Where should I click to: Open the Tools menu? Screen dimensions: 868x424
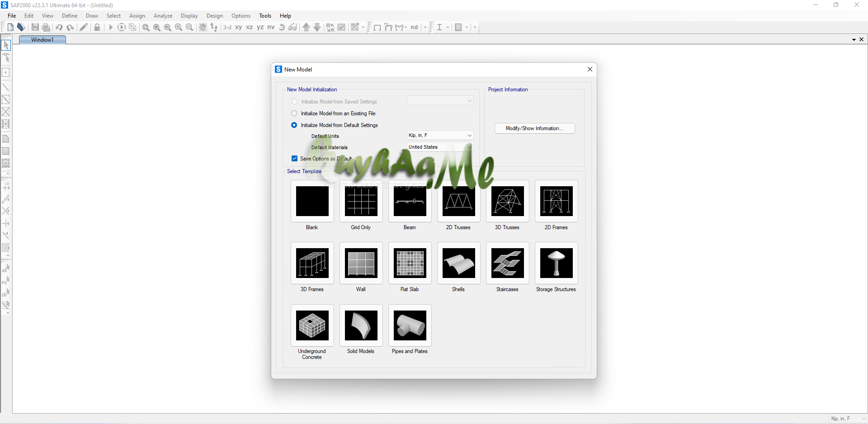coord(265,16)
